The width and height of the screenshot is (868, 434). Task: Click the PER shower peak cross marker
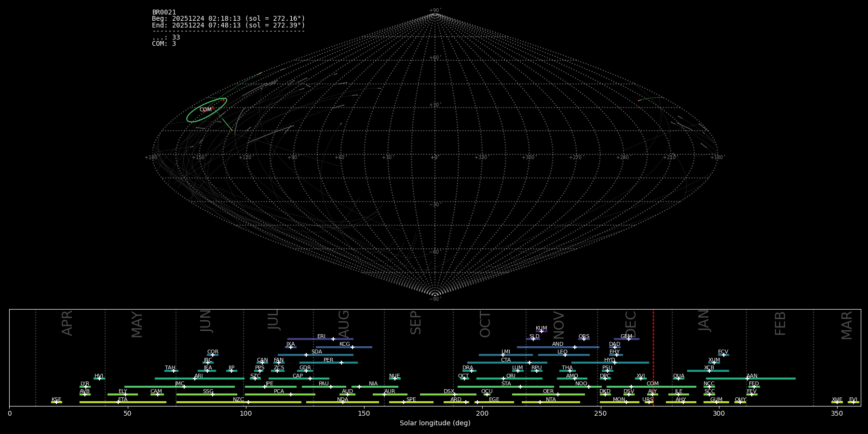(341, 363)
